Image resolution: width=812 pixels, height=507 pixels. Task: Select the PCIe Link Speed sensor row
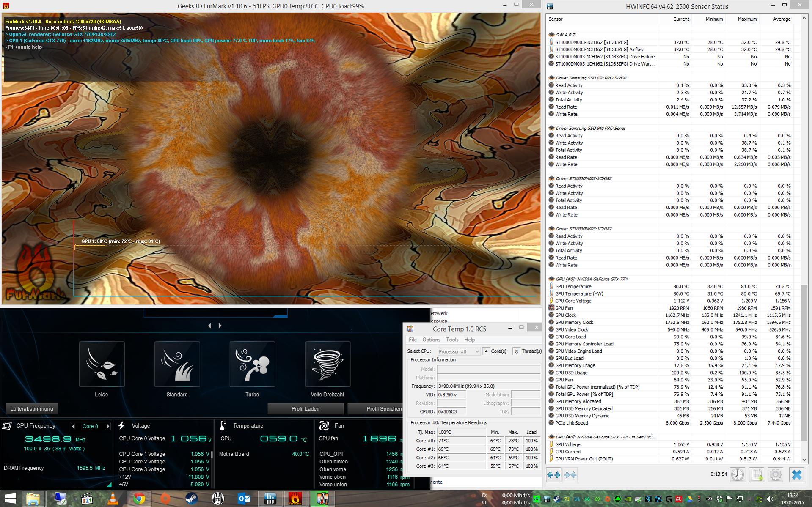click(x=669, y=423)
